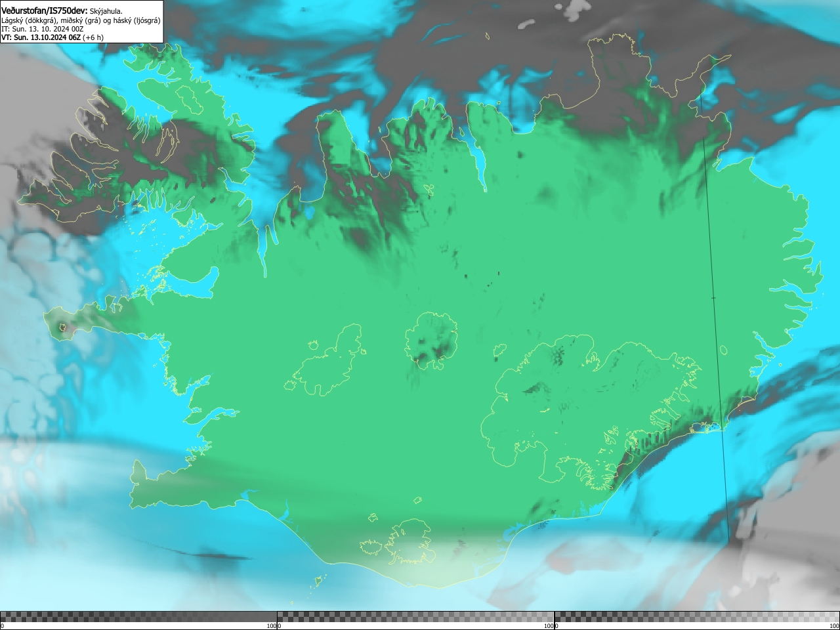Click the 'Lágský (dökkgrá), miðský (grá)' legend line
The image size is (840, 630).
pyautogui.click(x=81, y=20)
